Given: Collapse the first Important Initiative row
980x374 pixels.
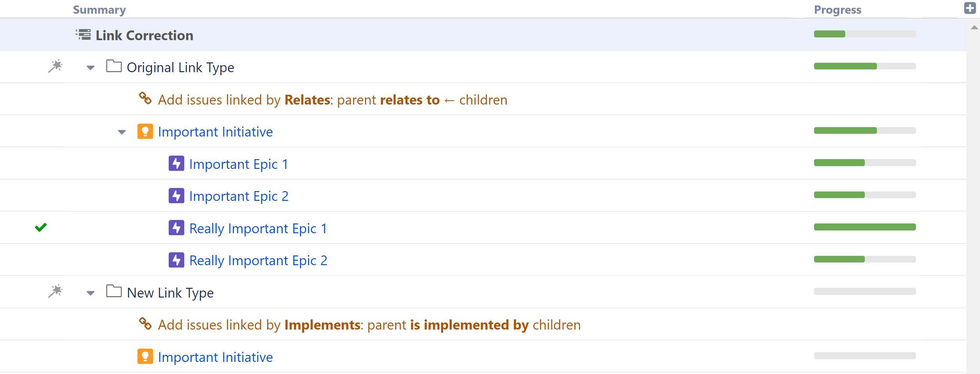Looking at the screenshot, I should (122, 132).
